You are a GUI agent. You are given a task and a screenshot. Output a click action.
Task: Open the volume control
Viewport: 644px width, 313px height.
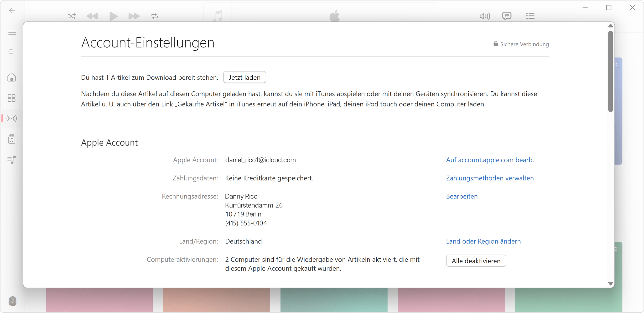484,16
